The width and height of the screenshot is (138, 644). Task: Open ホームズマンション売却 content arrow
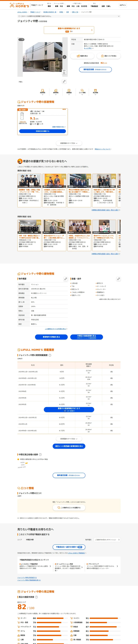point(82,567)
